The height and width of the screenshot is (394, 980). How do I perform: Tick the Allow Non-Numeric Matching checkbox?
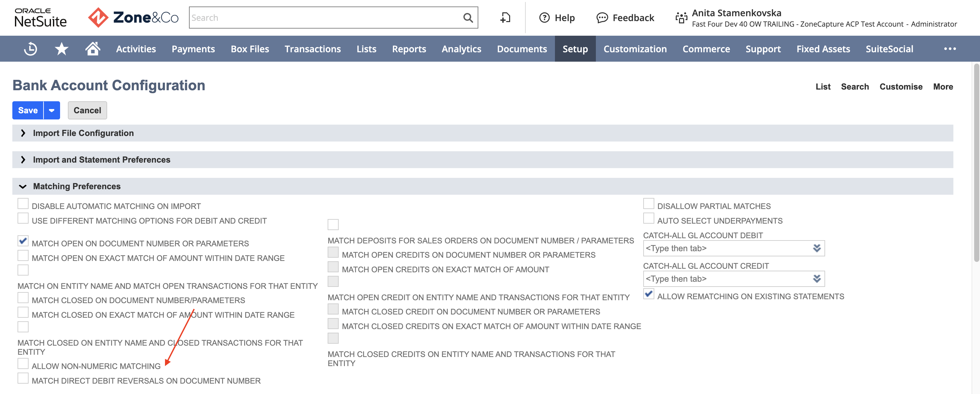point(23,364)
